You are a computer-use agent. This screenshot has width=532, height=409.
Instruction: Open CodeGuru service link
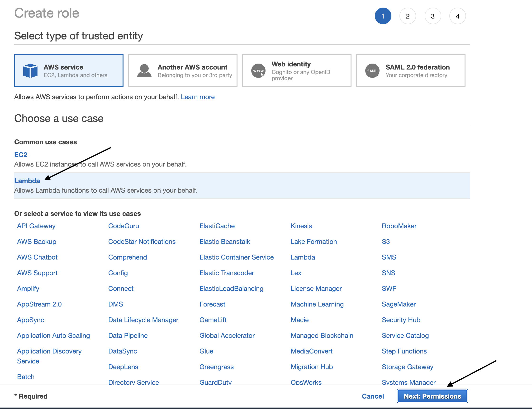123,226
